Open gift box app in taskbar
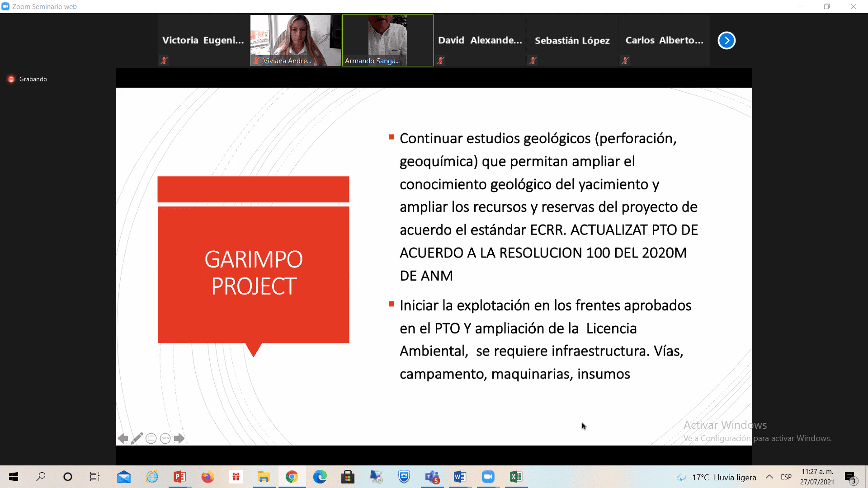 pos(236,477)
